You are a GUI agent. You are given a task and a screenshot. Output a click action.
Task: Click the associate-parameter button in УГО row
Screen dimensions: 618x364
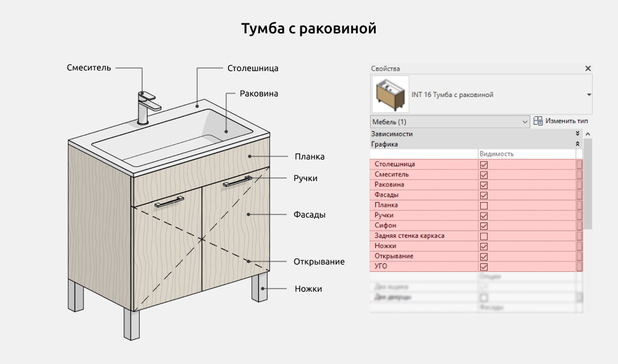[x=580, y=267]
